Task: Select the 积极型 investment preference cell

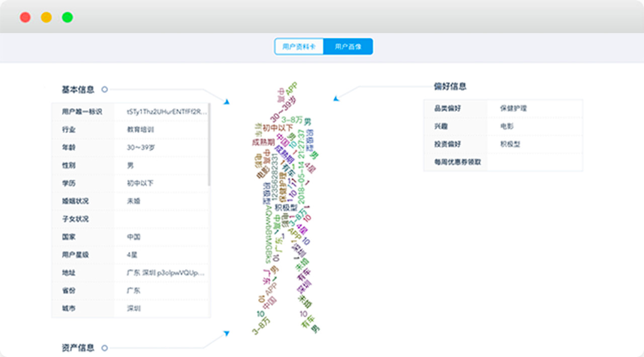Action: click(x=510, y=144)
